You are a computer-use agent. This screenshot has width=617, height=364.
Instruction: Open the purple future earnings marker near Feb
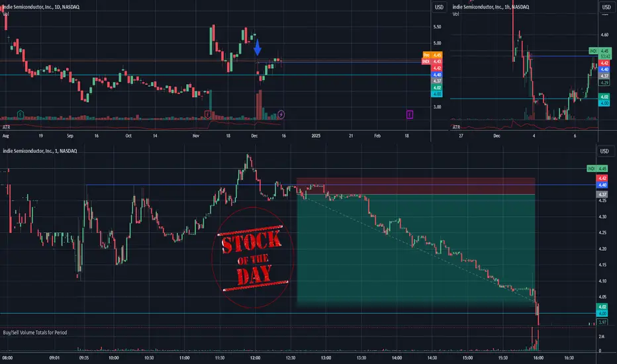point(410,114)
